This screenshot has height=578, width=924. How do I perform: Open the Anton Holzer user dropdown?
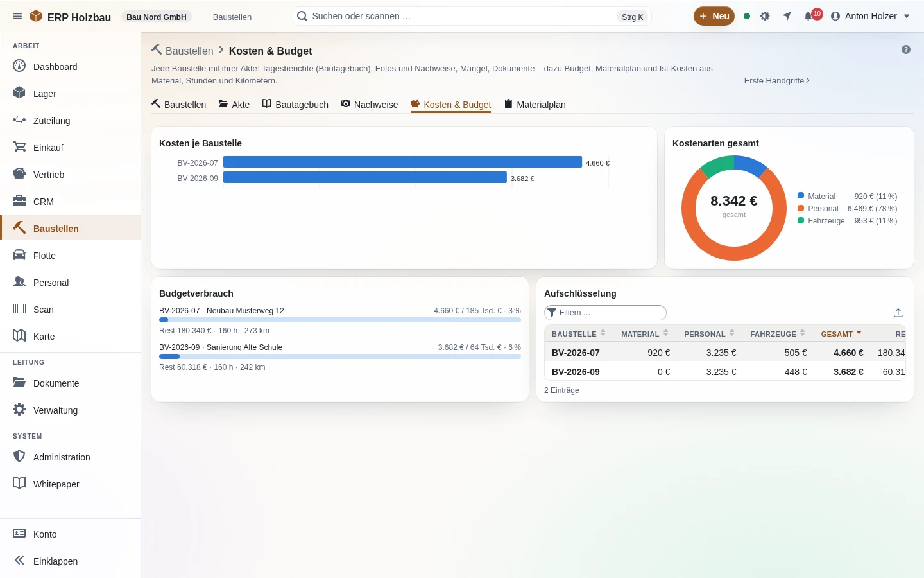(x=870, y=16)
